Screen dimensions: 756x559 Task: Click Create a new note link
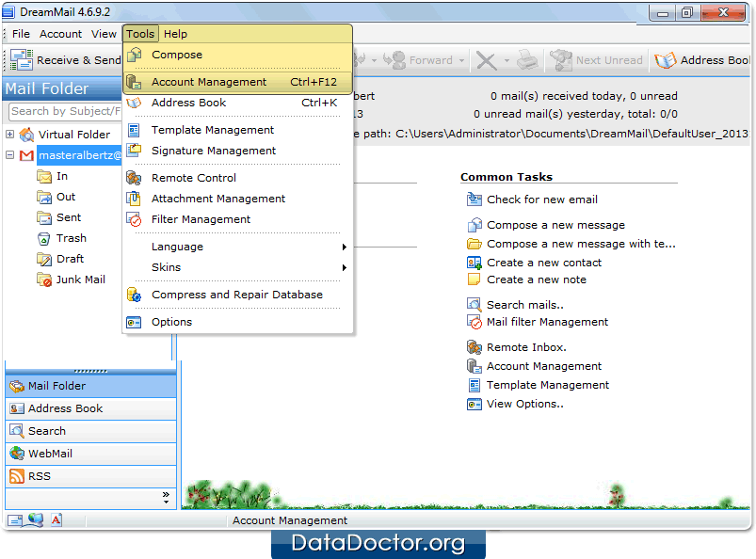tap(536, 279)
